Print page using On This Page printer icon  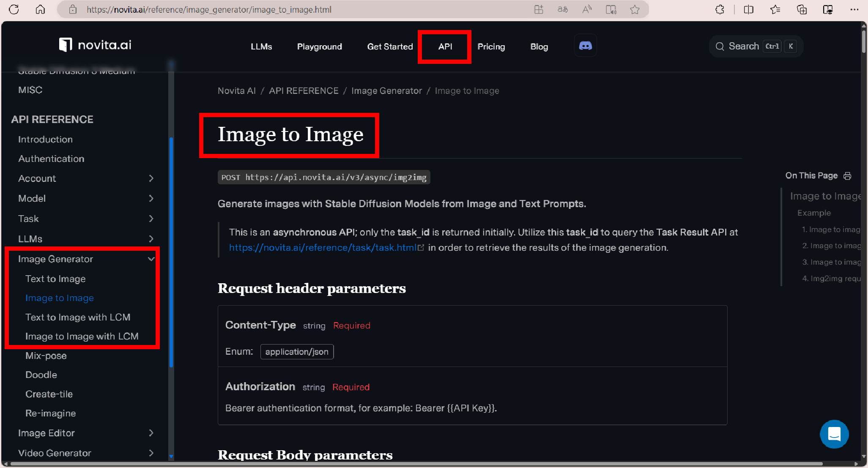[847, 176]
